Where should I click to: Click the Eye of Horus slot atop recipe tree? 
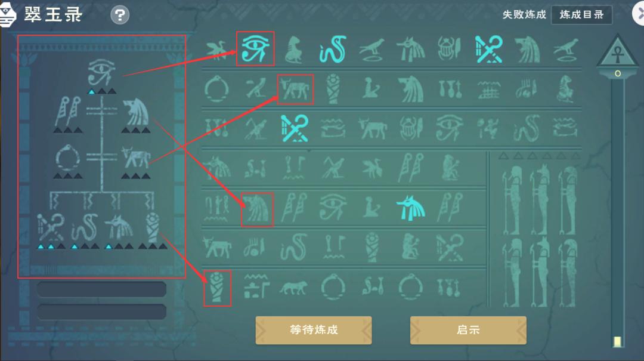click(101, 73)
